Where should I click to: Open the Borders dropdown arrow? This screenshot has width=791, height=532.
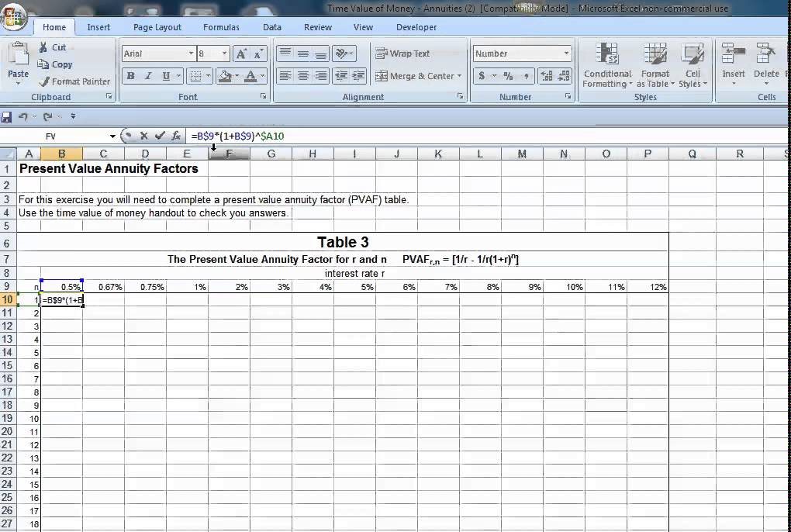coord(208,76)
